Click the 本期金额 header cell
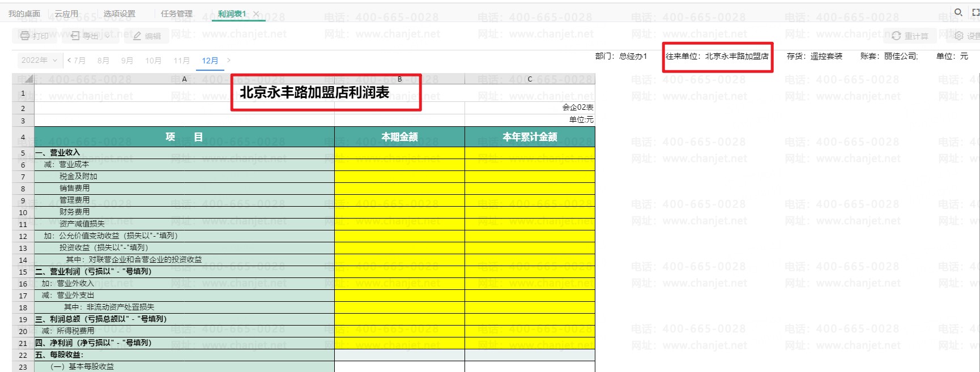Screen dimensions: 980x372 399,136
